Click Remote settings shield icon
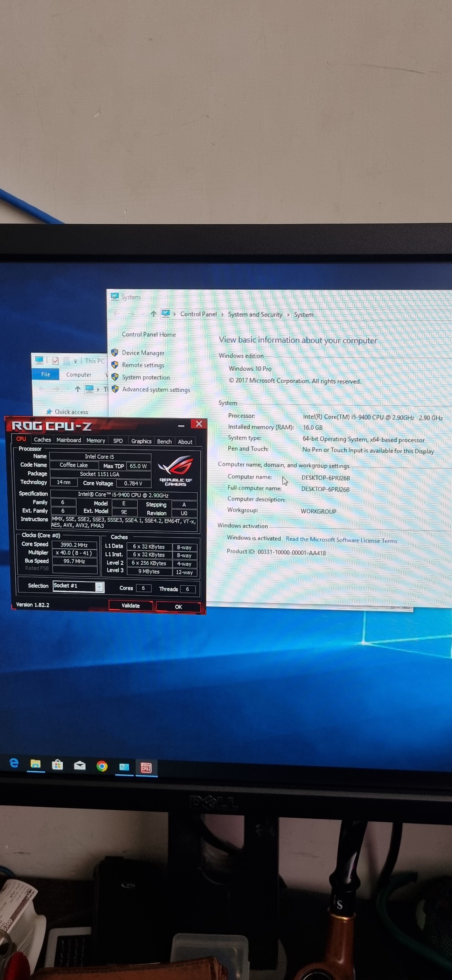This screenshot has height=980, width=452. (115, 365)
